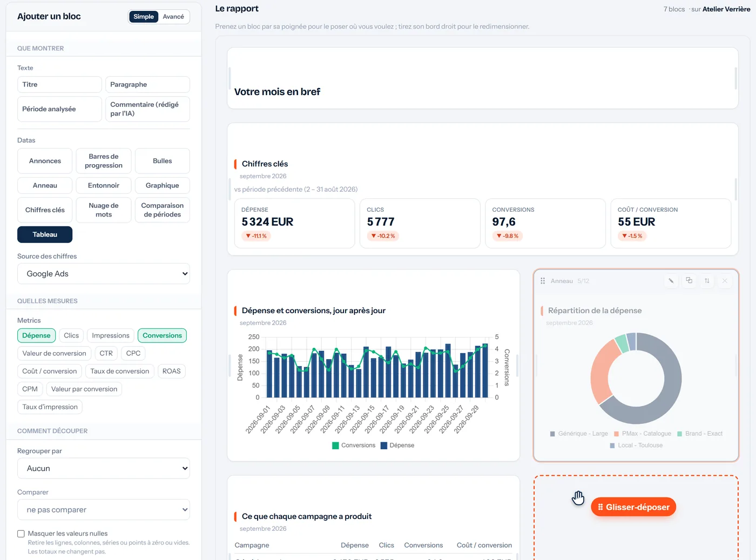Click the Atelier Verrière account name

[726, 9]
